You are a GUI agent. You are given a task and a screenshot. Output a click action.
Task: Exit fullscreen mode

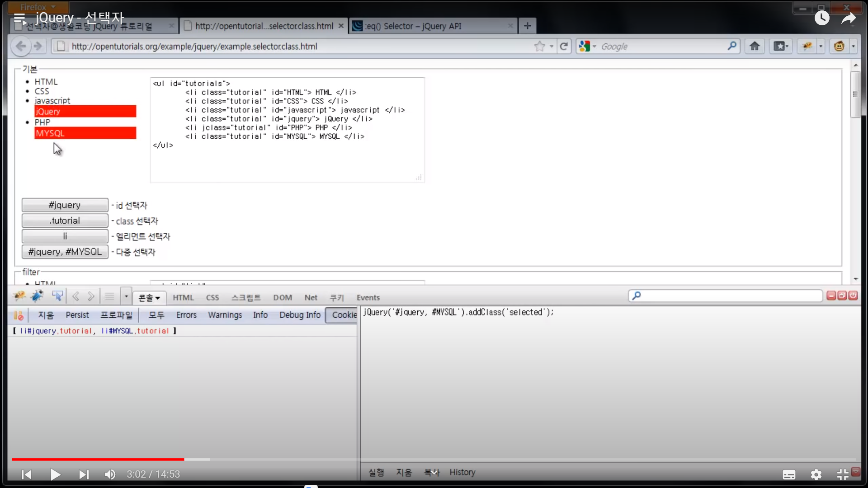(842, 474)
